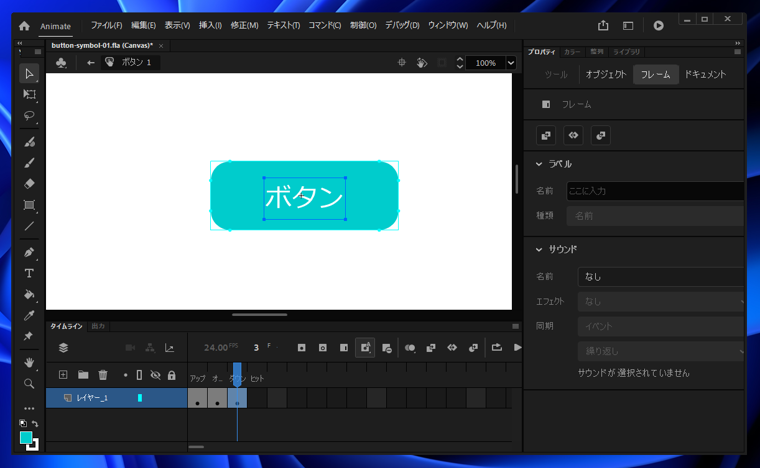Open the ファイル(F) menu
The width and height of the screenshot is (760, 468).
tap(107, 25)
